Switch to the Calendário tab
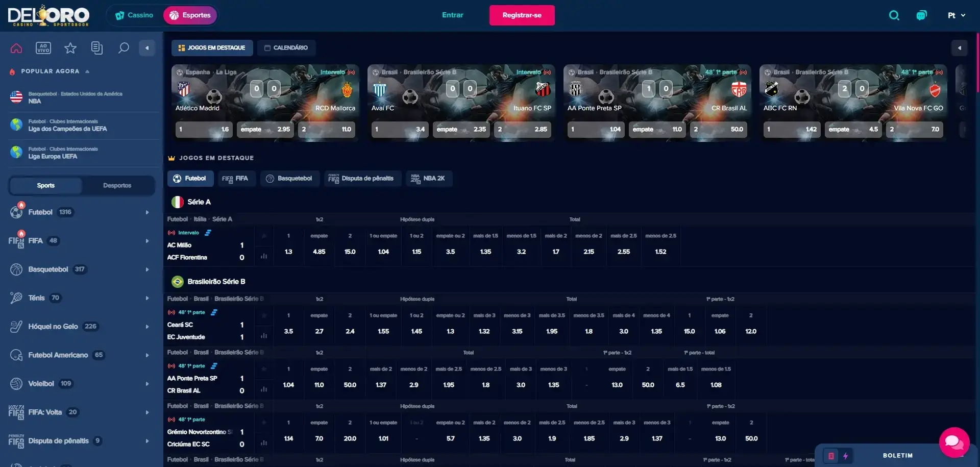Viewport: 980px width, 467px height. click(286, 48)
